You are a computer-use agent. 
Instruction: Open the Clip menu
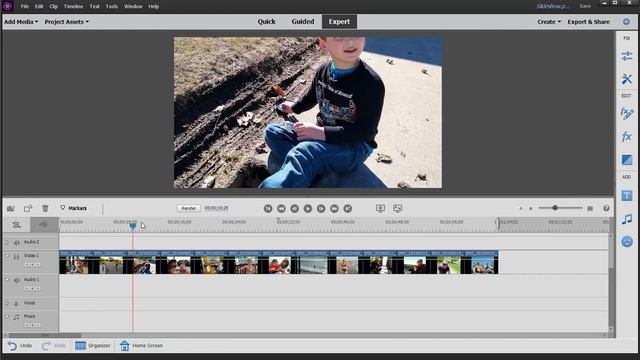click(x=53, y=6)
